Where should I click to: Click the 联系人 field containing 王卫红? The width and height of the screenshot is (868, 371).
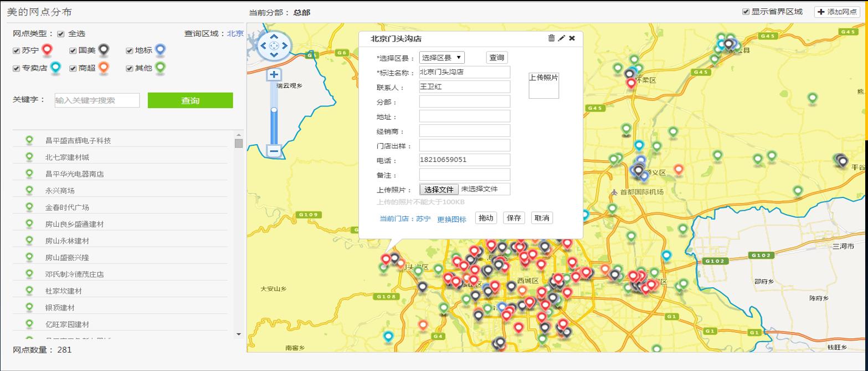[464, 87]
